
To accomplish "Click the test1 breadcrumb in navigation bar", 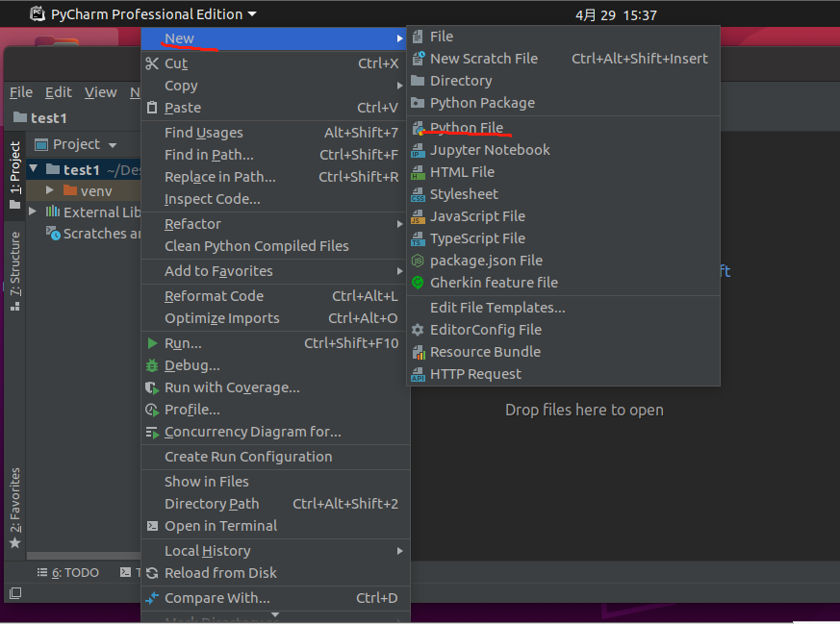I will 40,117.
